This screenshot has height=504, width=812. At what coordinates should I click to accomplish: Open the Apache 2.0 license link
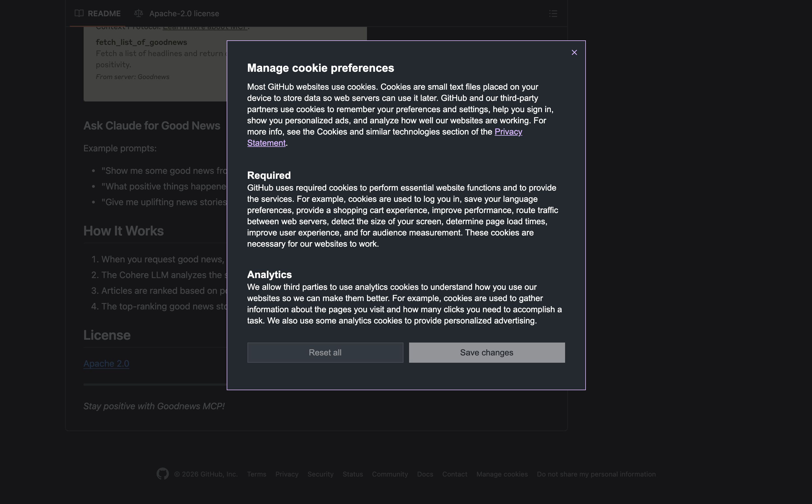point(106,363)
